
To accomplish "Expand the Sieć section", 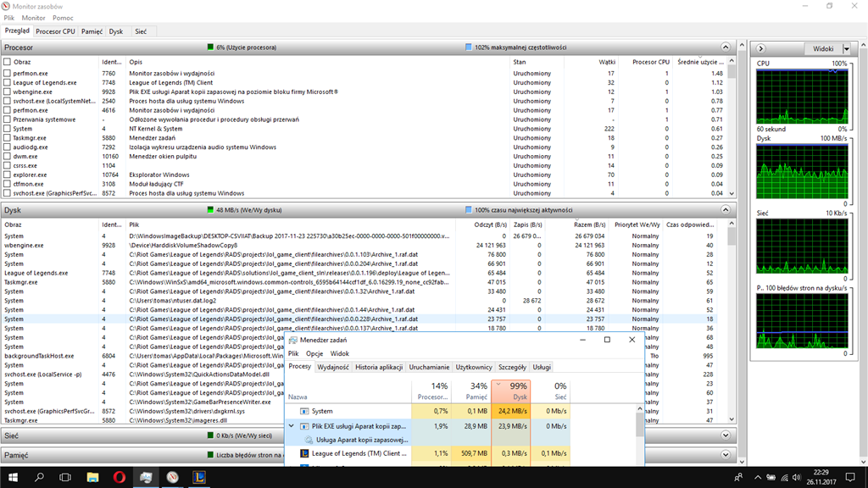I will 726,435.
